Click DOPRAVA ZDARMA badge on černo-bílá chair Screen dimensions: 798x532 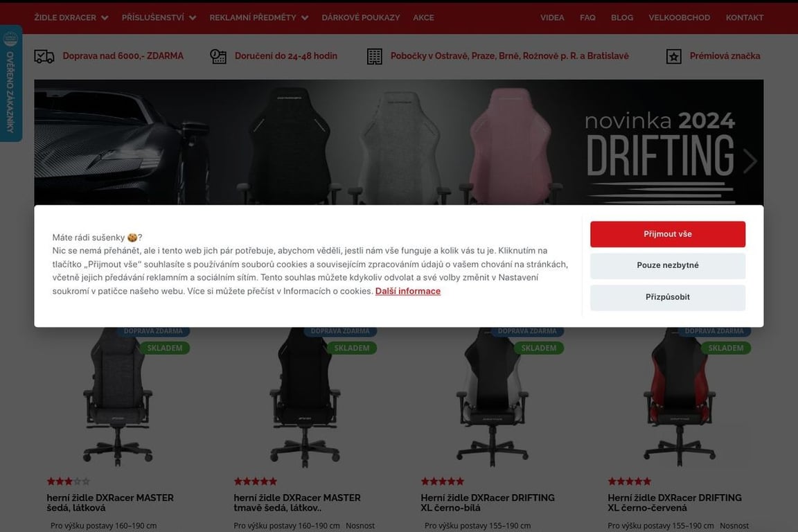pos(527,331)
